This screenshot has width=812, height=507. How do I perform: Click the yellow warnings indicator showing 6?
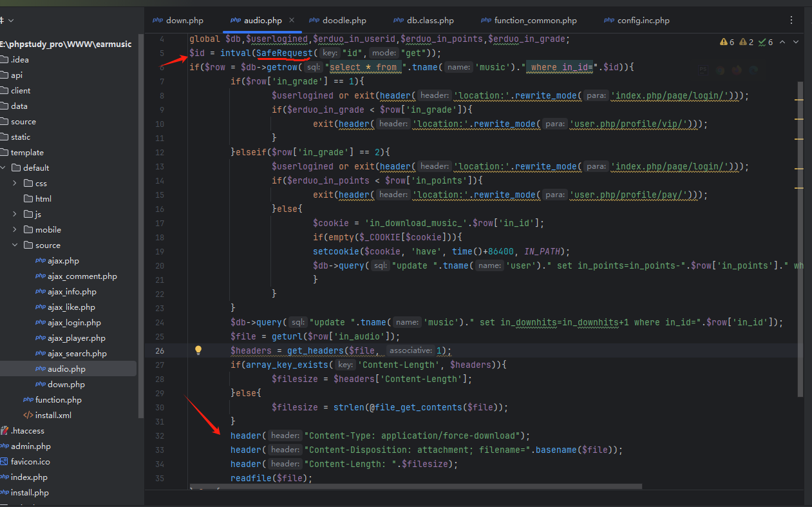[x=727, y=42]
